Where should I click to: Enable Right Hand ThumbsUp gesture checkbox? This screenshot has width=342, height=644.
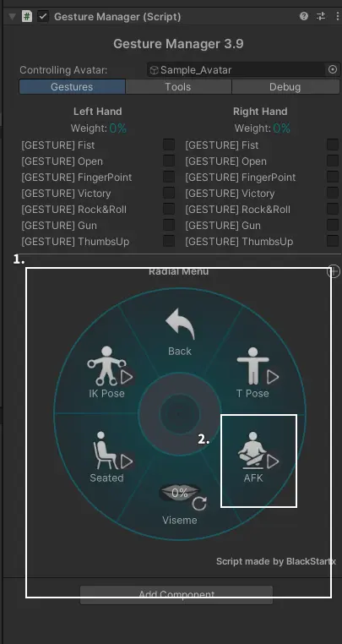pos(333,241)
